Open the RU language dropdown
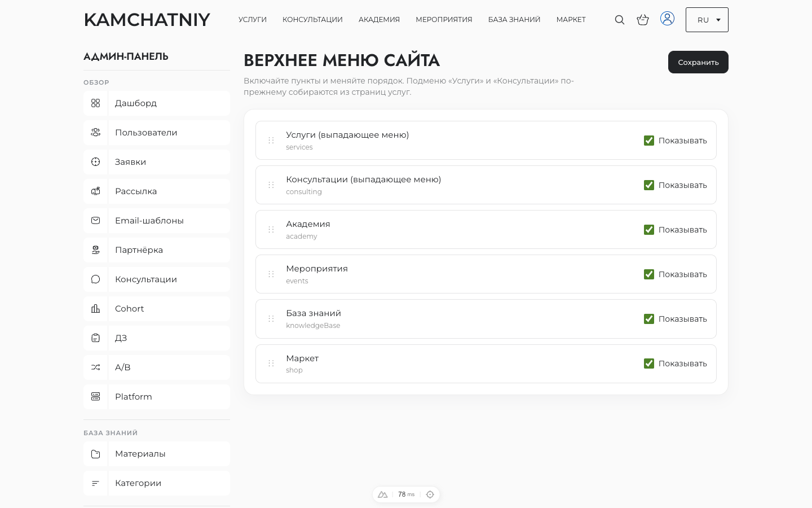Image resolution: width=812 pixels, height=508 pixels. [707, 20]
